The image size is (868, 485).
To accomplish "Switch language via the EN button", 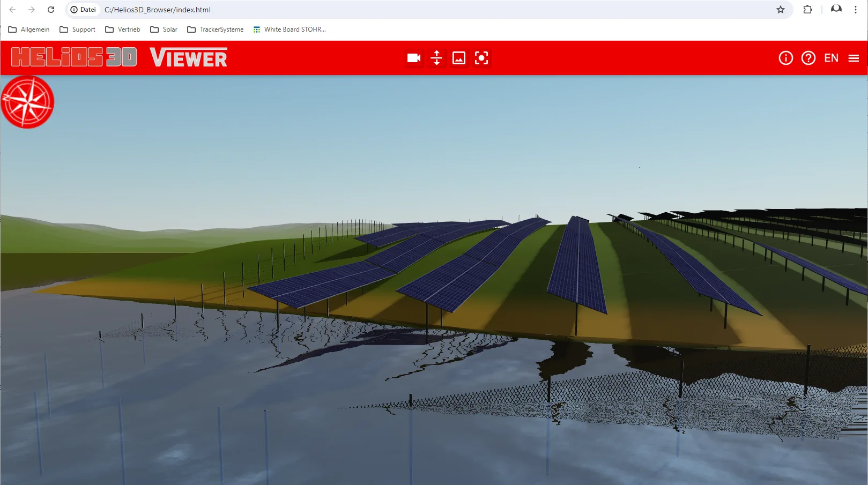I will point(831,58).
